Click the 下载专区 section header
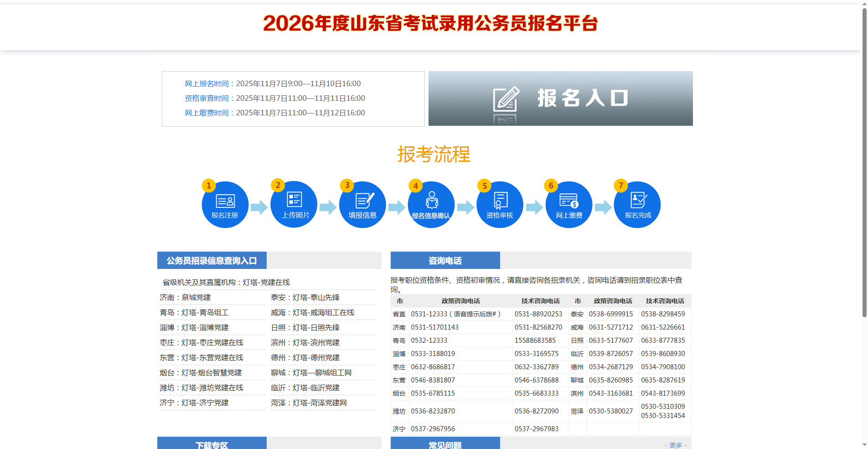Screen dimensions: 868x449 [212, 445]
